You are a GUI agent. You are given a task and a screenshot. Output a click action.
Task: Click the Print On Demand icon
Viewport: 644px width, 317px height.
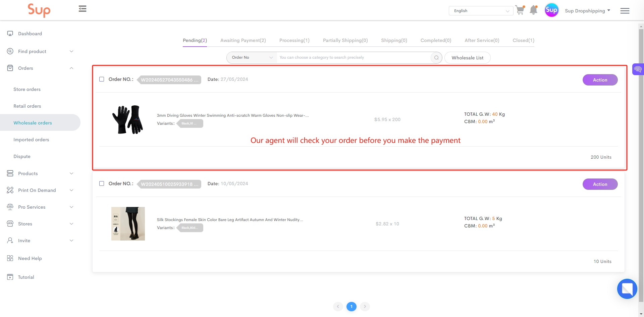click(x=10, y=190)
